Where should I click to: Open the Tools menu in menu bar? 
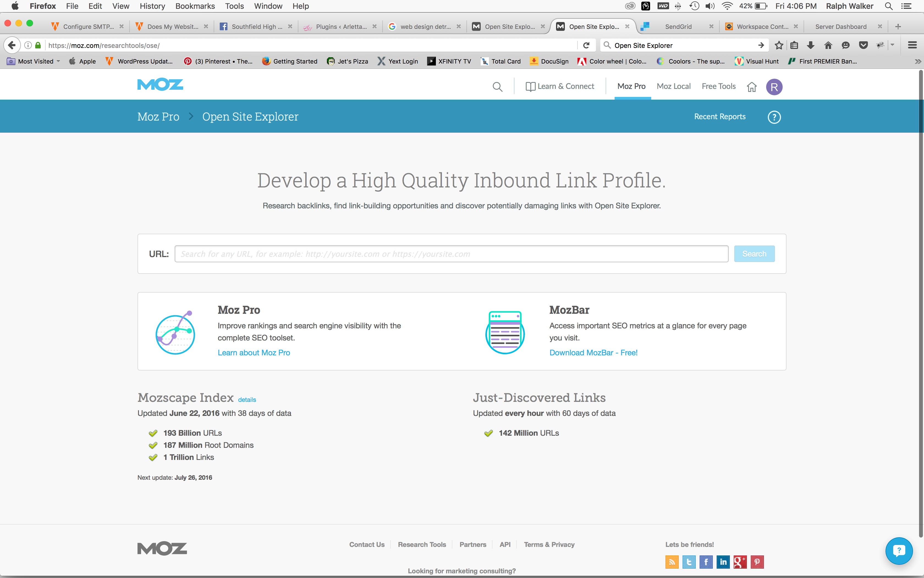coord(234,6)
